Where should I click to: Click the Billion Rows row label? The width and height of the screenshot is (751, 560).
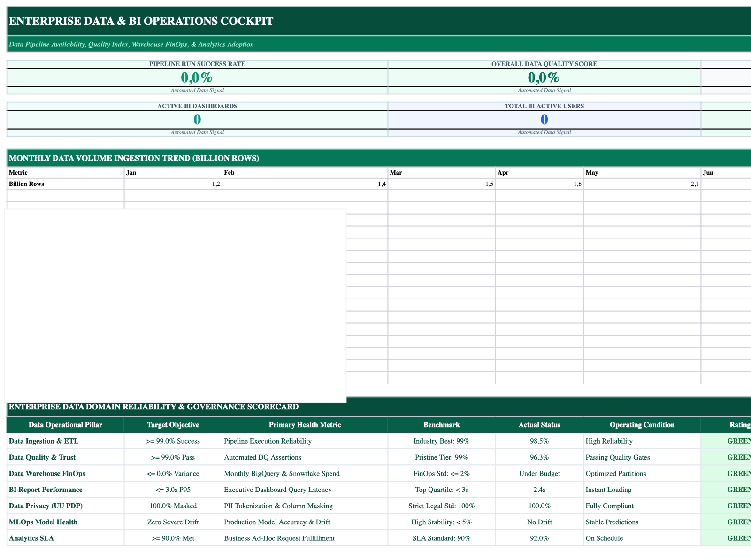click(x=65, y=184)
